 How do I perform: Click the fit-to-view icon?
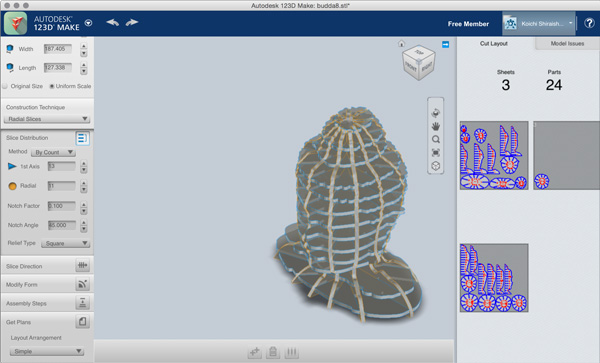(435, 153)
